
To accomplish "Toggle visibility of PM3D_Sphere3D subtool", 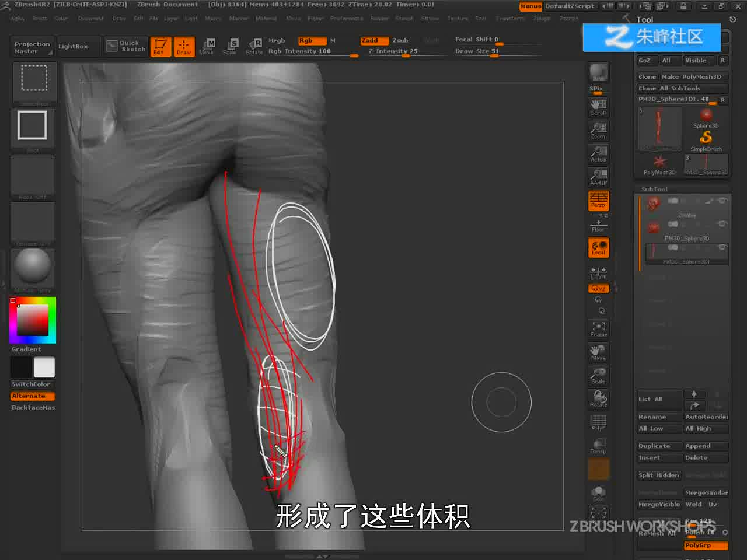I will [722, 224].
